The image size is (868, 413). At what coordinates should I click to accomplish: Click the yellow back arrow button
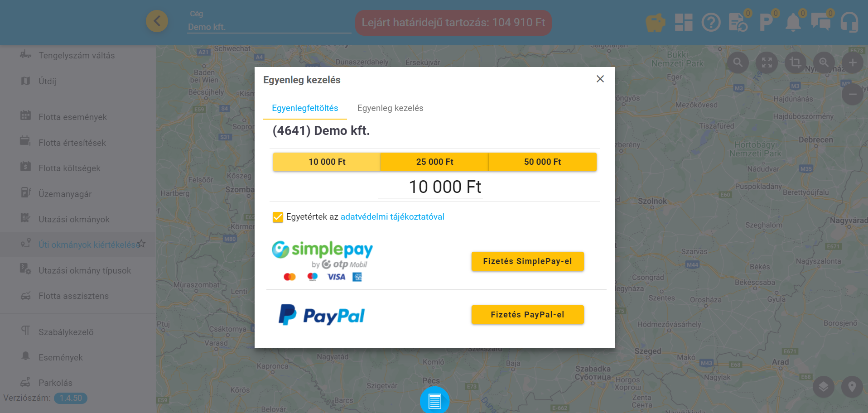click(x=157, y=21)
